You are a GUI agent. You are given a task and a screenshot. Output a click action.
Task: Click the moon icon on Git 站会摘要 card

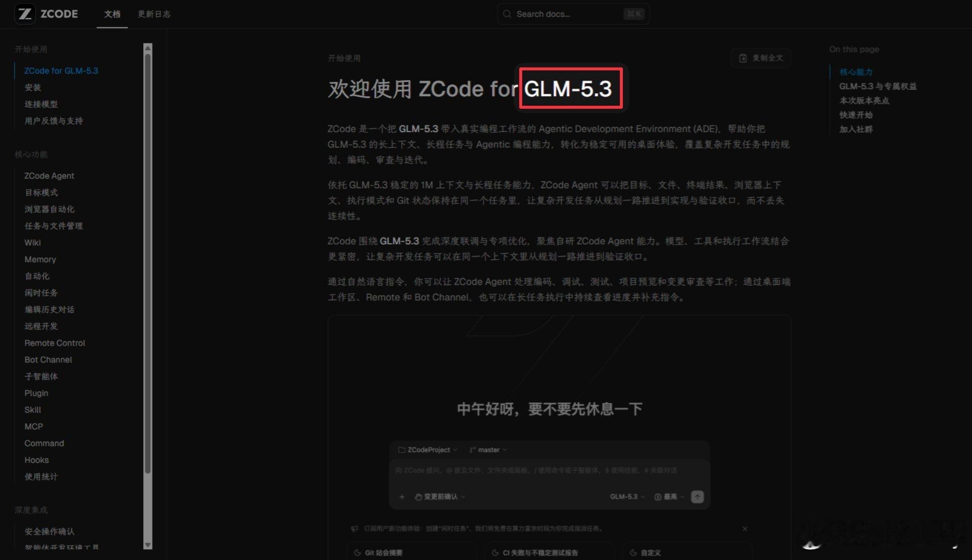click(357, 553)
